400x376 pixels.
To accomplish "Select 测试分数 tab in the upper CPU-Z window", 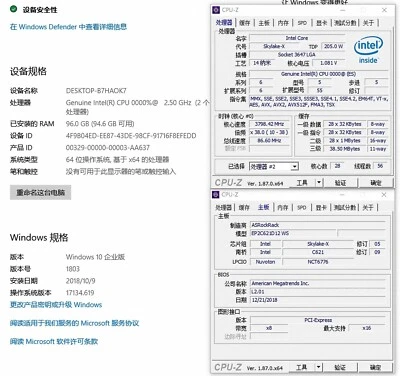I will click(x=345, y=23).
